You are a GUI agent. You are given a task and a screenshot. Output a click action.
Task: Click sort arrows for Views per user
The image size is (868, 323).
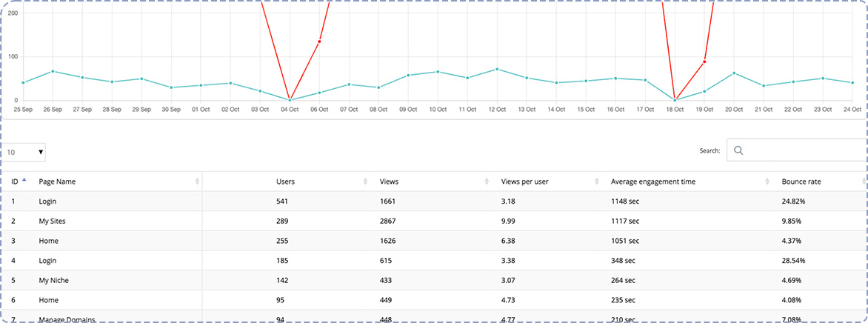coord(597,182)
